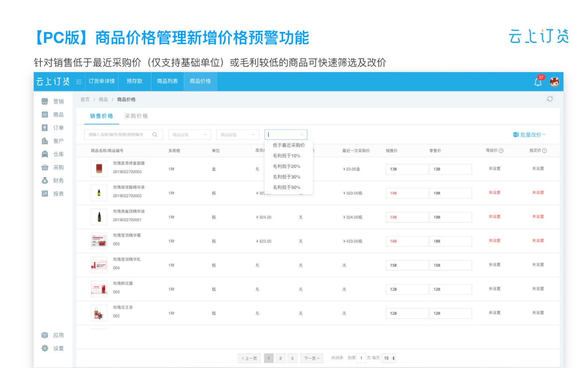The width and height of the screenshot is (588, 368).
Task: Click the 云上订货 logo in header
Action: (x=53, y=81)
